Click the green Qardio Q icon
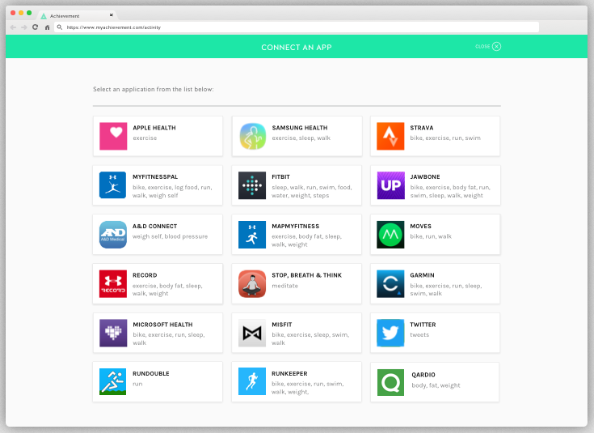Image resolution: width=594 pixels, height=433 pixels. 391,383
